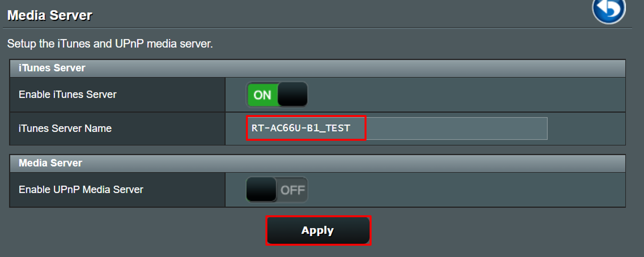The image size is (644, 257).
Task: Disable the Enable iTunes Server switch
Action: [277, 95]
